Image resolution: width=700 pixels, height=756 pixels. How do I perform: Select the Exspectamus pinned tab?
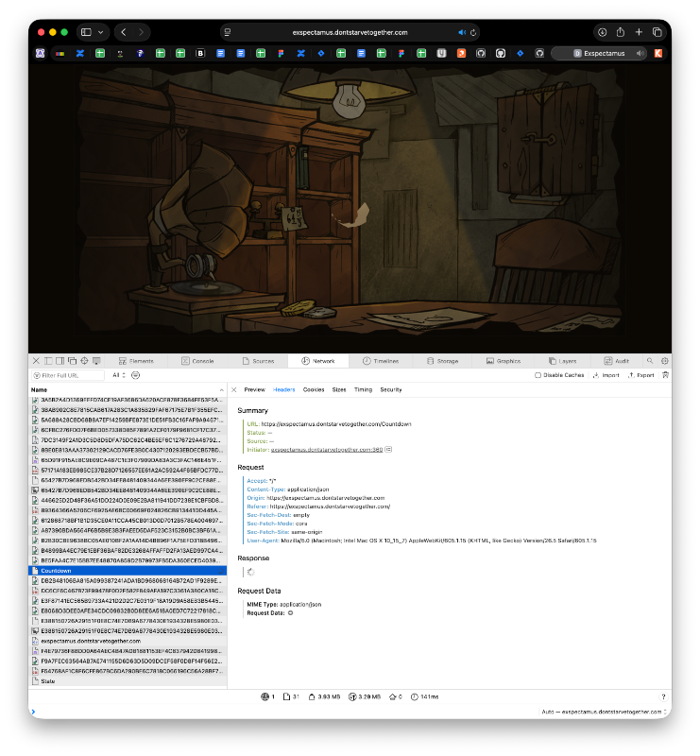[600, 54]
